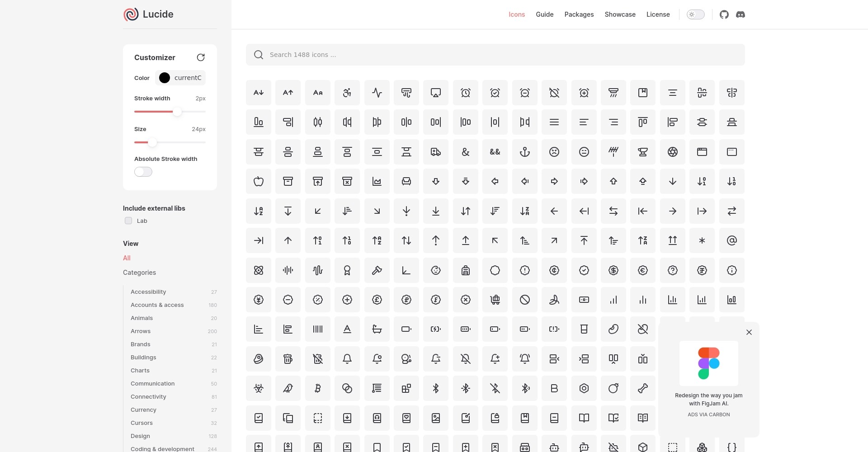Filter by Communication category

[x=174, y=384]
